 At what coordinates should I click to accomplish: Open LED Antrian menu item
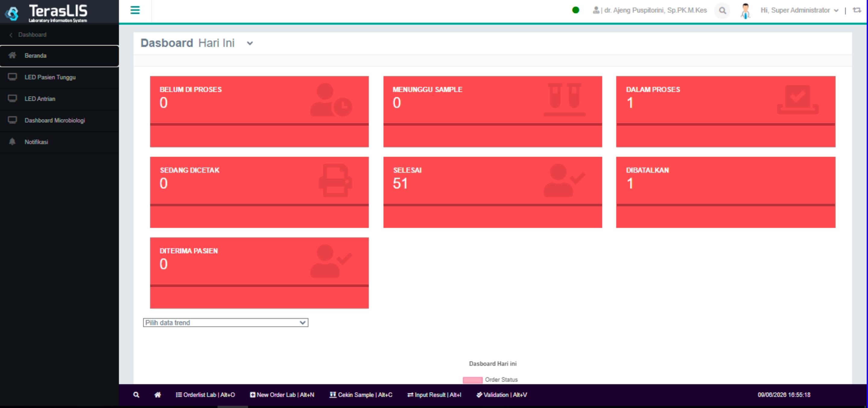pos(59,99)
